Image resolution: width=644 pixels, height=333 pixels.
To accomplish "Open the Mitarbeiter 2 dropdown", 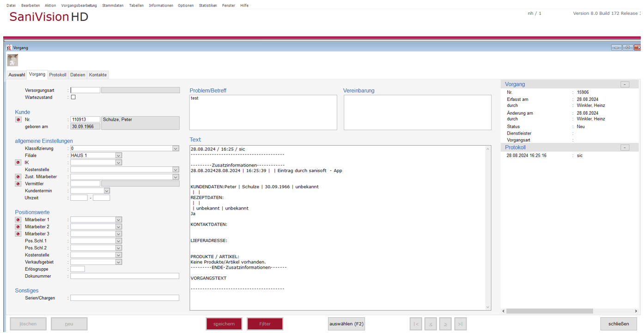I will coord(119,227).
